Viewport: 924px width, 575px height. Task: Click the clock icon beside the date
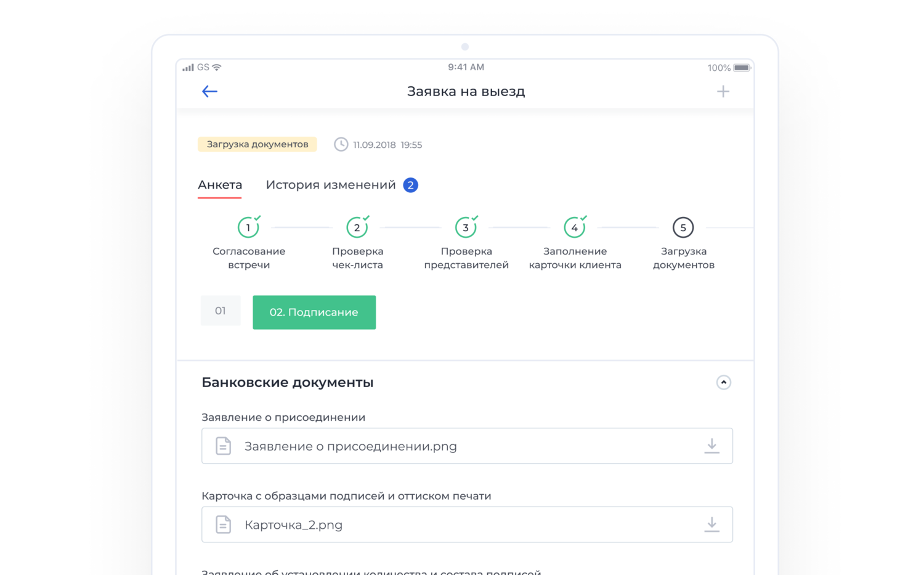(341, 144)
